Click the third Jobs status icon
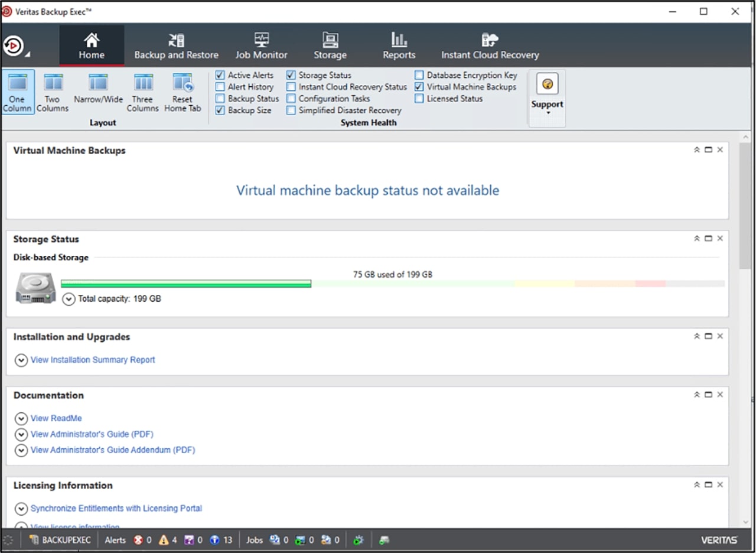 coord(325,540)
